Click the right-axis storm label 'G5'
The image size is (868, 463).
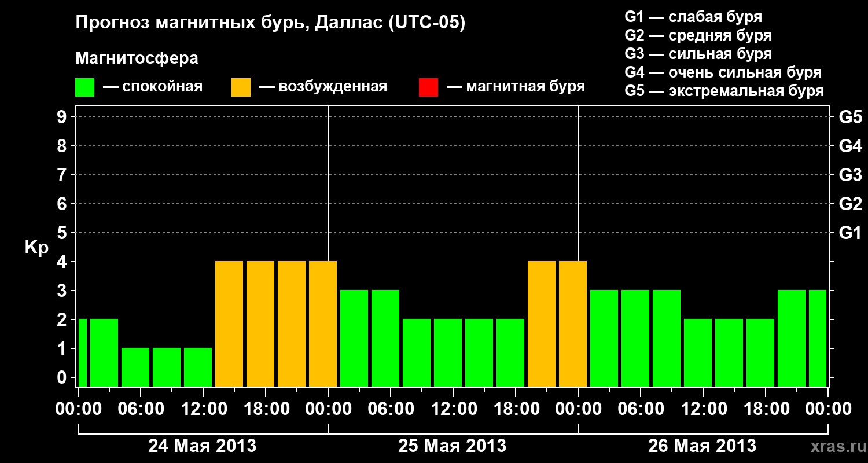pos(851,117)
